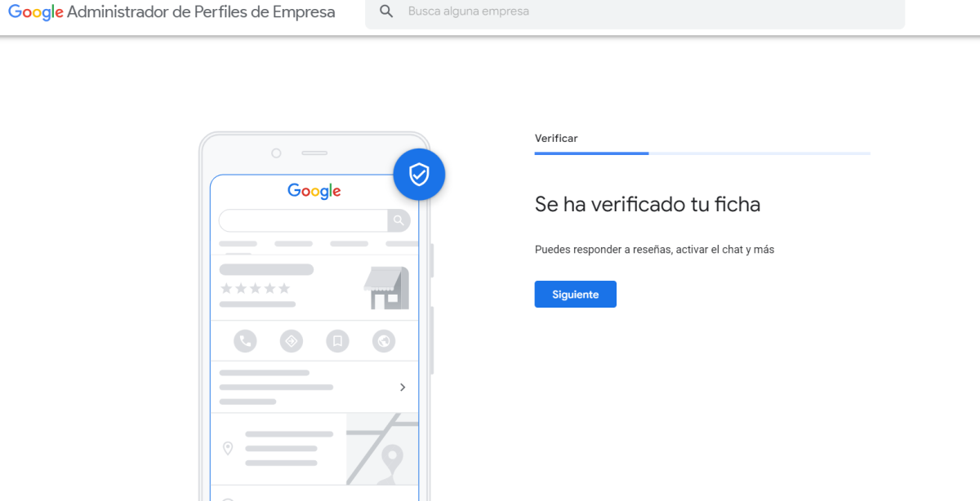Image resolution: width=980 pixels, height=501 pixels.
Task: Select the Verificar step tab
Action: (x=556, y=139)
